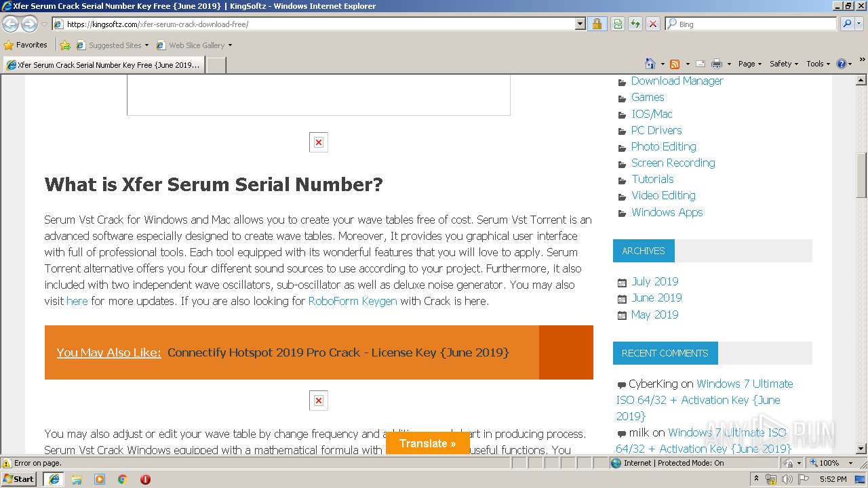
Task: Open the 'here' updates link
Action: [x=77, y=301]
